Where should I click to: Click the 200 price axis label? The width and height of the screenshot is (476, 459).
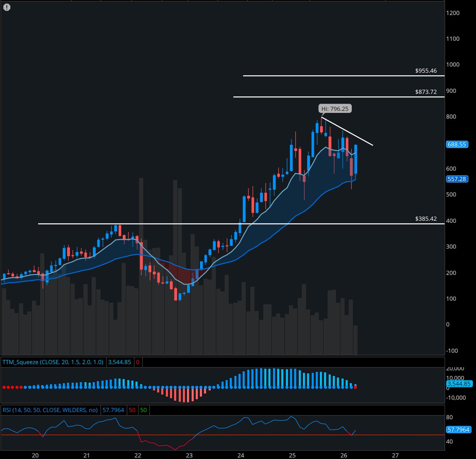pos(451,273)
